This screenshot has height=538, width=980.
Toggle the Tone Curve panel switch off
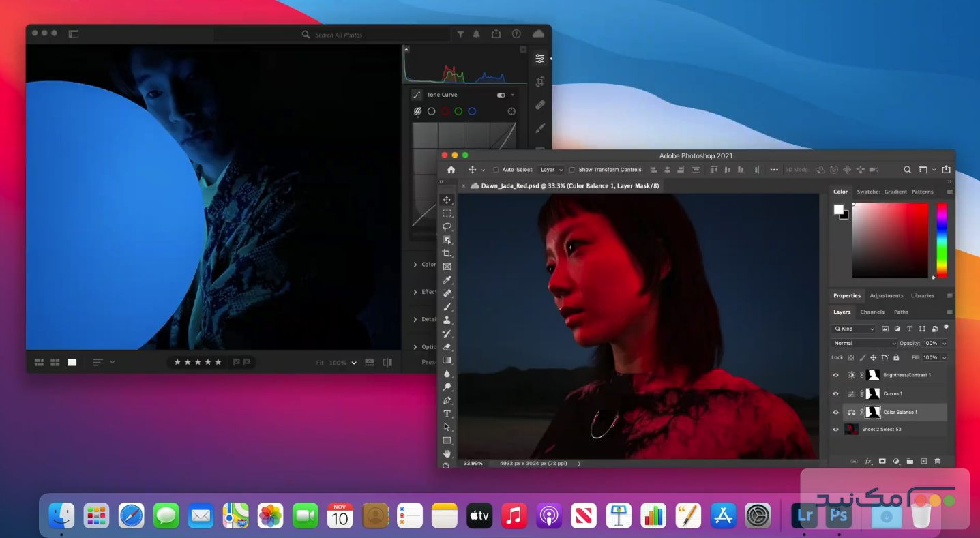[x=500, y=95]
